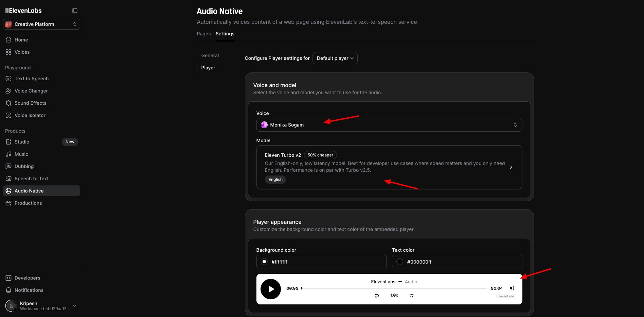This screenshot has width=644, height=317.
Task: Click the Text color hex input field
Action: click(x=462, y=262)
